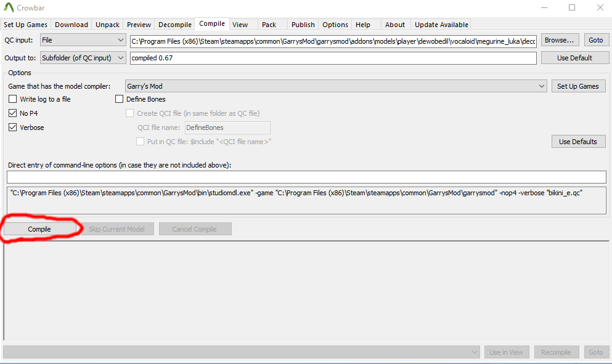Expand the Output to dropdown
Image resolution: width=612 pixels, height=364 pixels.
coord(83,58)
